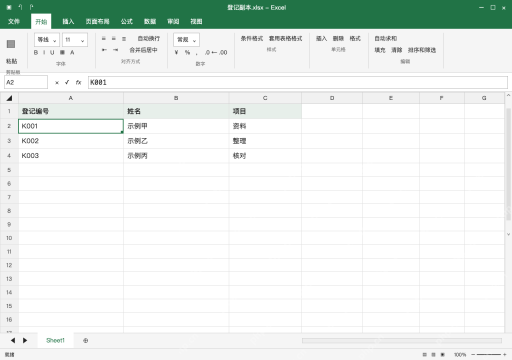Switch to View 视图 tab
512x360 pixels.
pos(196,21)
